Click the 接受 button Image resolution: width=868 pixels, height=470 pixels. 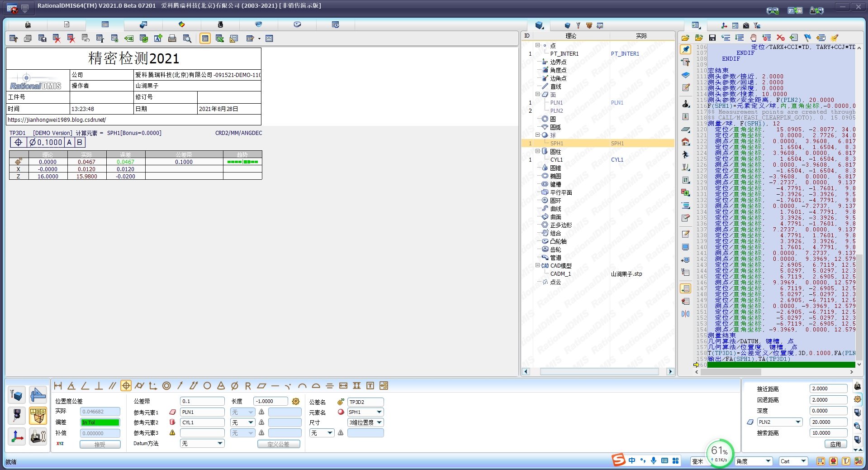100,444
